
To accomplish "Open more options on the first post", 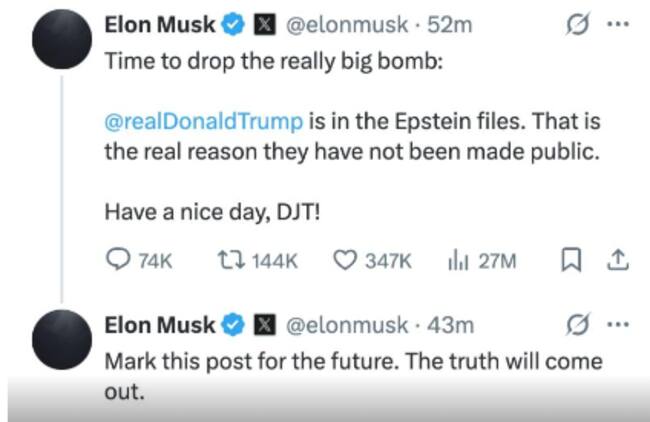I will [617, 25].
